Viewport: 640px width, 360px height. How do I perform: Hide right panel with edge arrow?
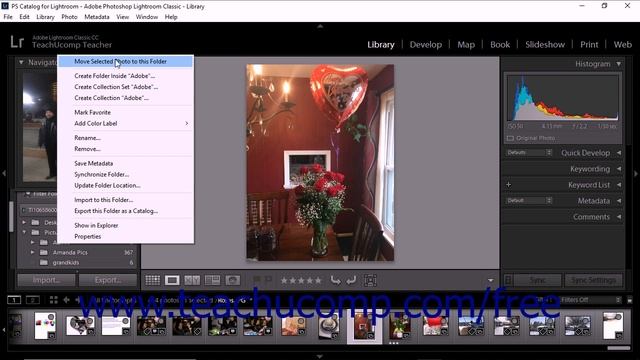pos(636,173)
